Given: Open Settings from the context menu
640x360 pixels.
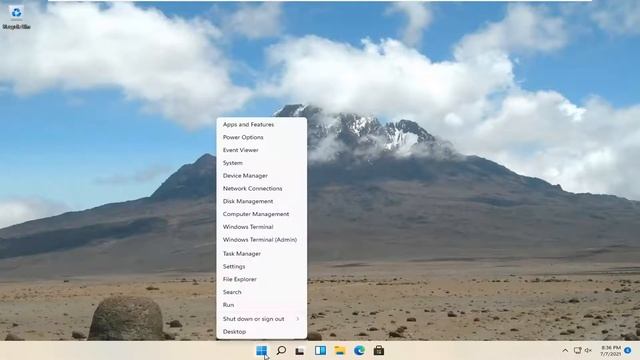Looking at the screenshot, I should [x=262, y=267].
